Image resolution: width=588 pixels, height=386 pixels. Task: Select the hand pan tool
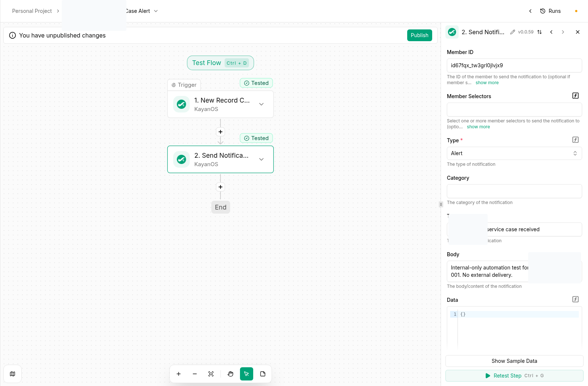pyautogui.click(x=230, y=374)
